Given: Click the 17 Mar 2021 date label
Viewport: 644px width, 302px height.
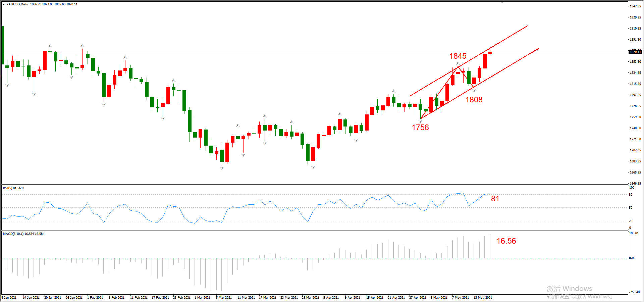Looking at the screenshot, I should click(x=268, y=298).
